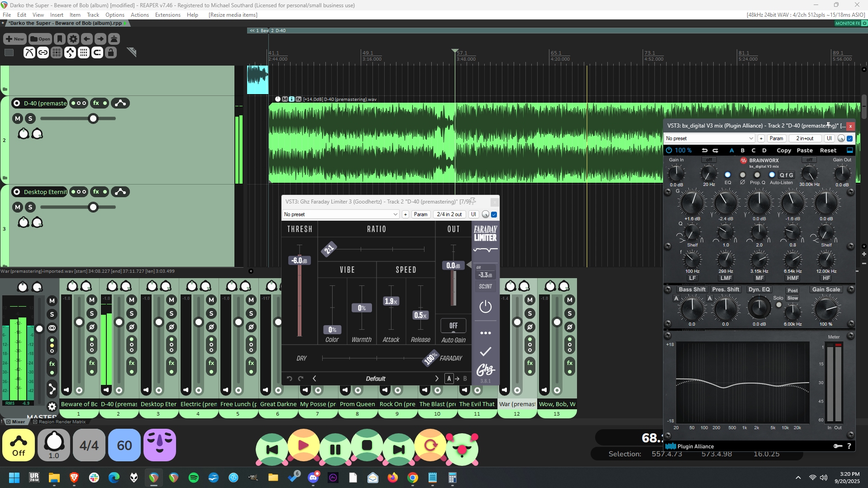Viewport: 868px width, 488px height.
Task: Click the Param button in Faraday Limiter
Action: tap(420, 214)
